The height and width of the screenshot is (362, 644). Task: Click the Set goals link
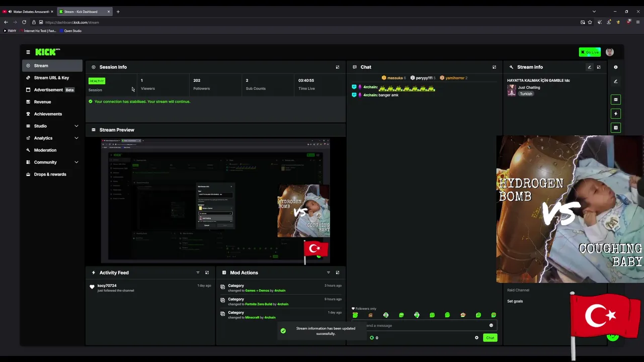(x=515, y=301)
